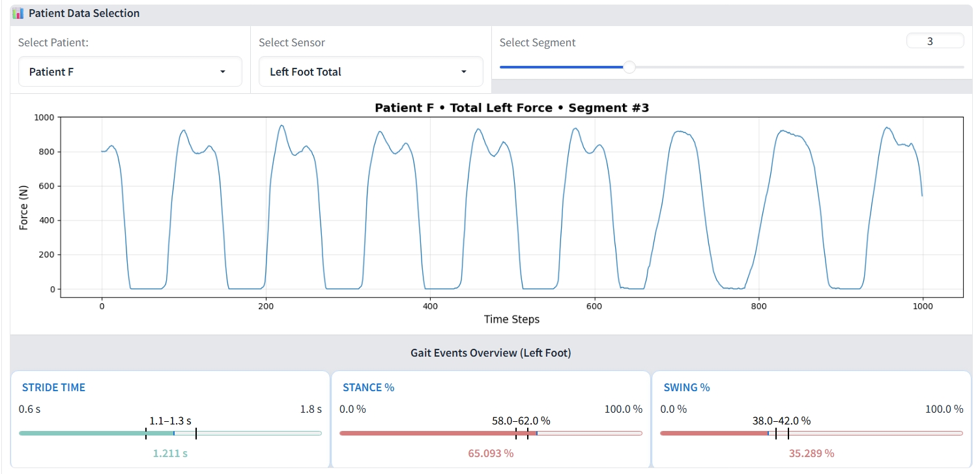Viewport: 980px width, 474px height.
Task: Expand the Select Patient dropdown arrow
Action: [x=222, y=72]
